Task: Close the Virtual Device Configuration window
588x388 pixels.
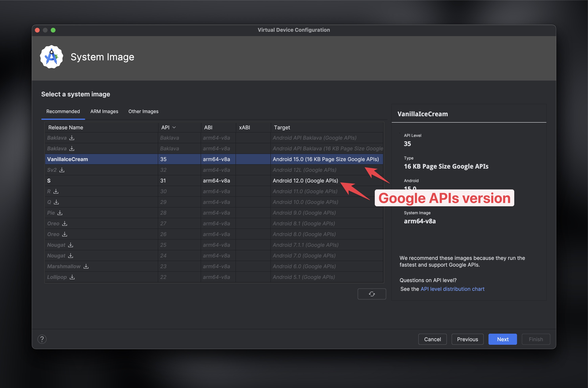Action: click(x=37, y=30)
